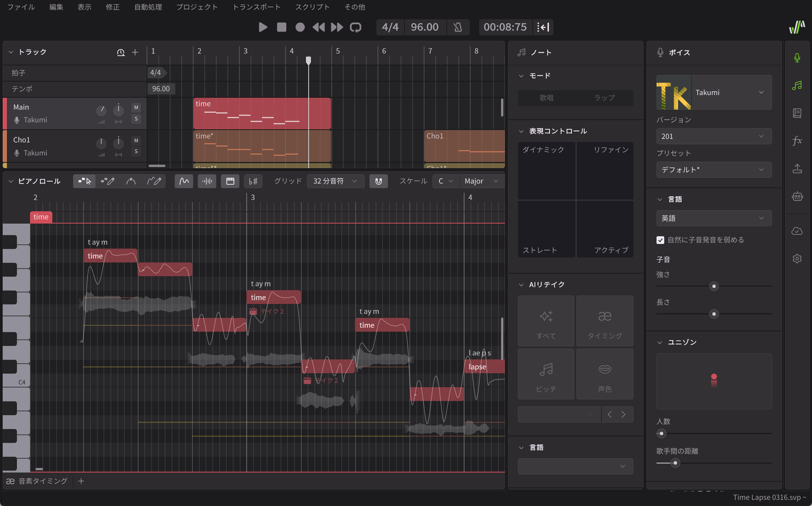
Task: Select the pencil note drawing tool
Action: point(107,181)
